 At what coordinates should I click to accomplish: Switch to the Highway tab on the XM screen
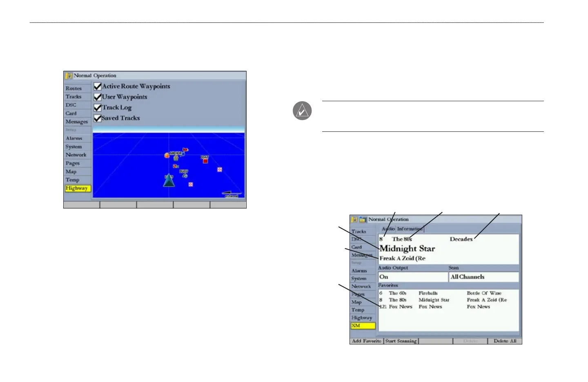(363, 318)
